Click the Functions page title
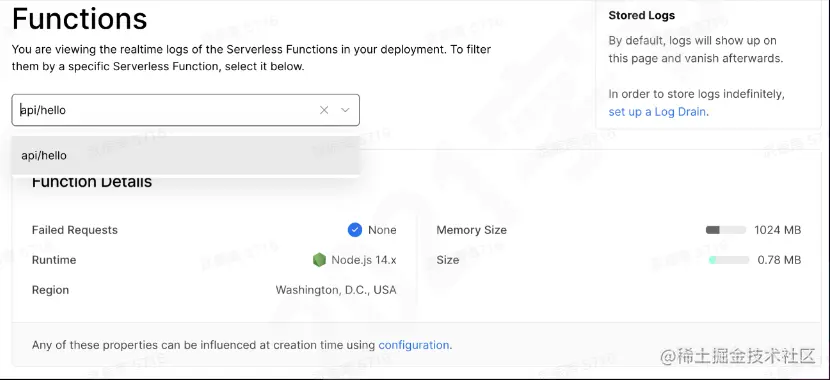The image size is (830, 380). (79, 19)
